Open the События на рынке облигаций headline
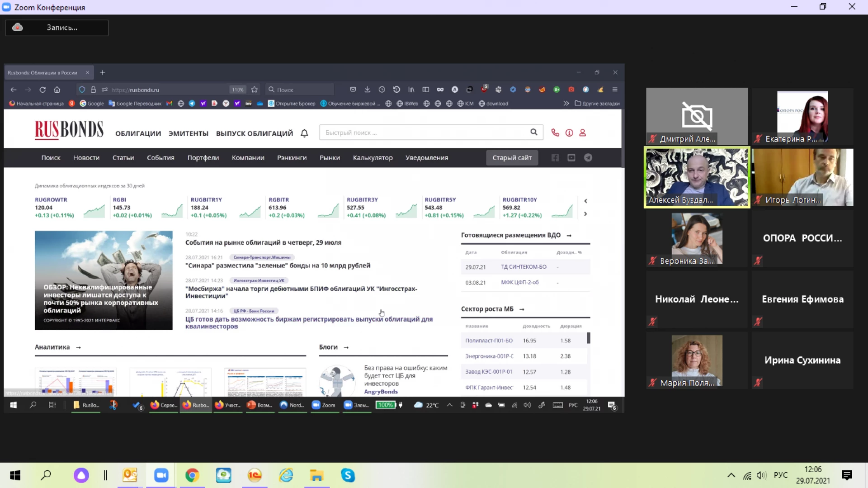This screenshot has width=868, height=488. coord(263,242)
